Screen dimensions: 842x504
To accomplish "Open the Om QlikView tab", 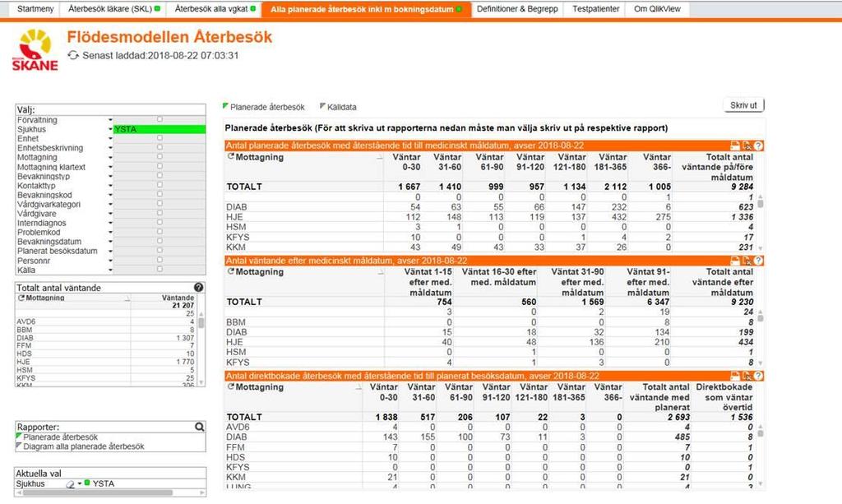I will coord(657,9).
